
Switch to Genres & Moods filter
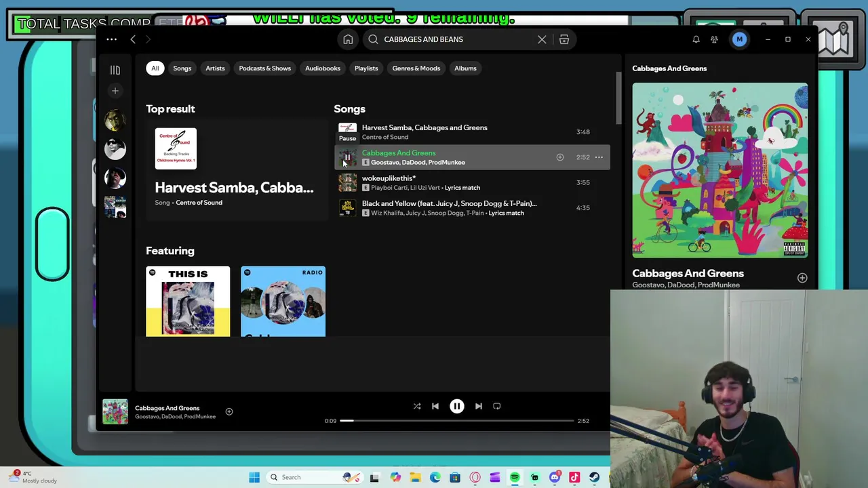[416, 68]
